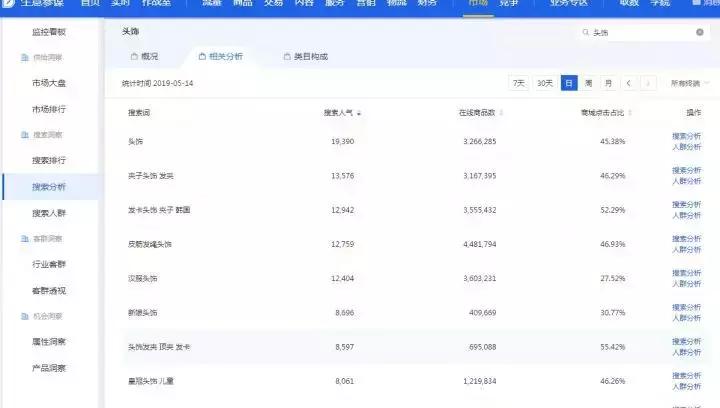Select 搜索分析 in the sidebar
720x408 pixels.
tap(49, 187)
